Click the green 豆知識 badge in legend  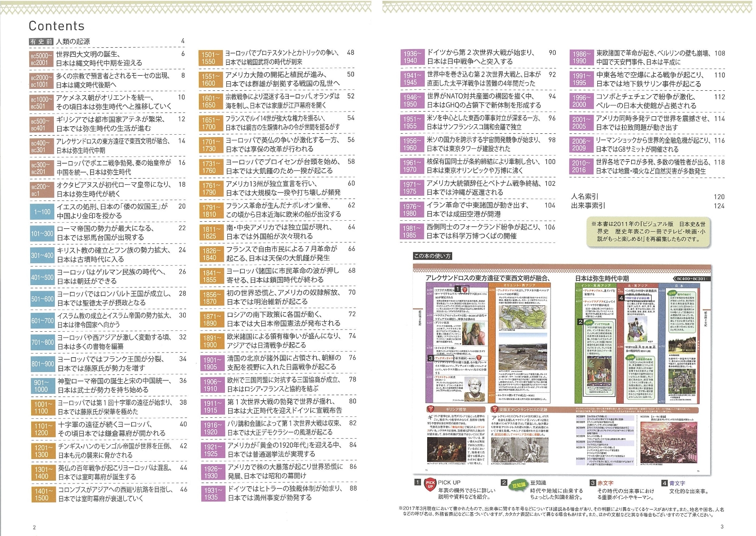519,484
